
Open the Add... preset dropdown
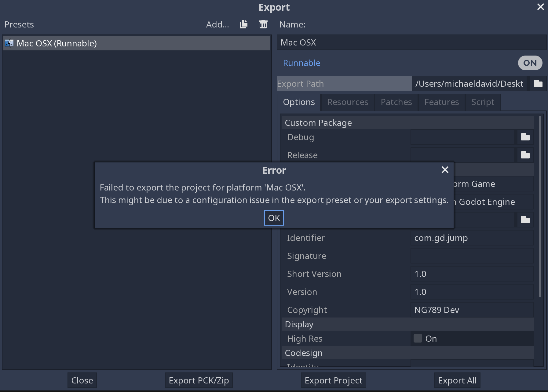coord(217,24)
